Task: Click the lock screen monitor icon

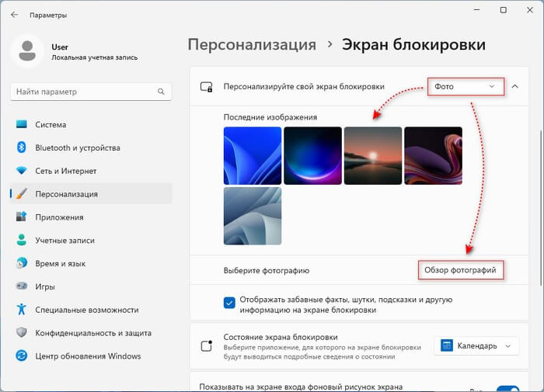Action: (207, 87)
